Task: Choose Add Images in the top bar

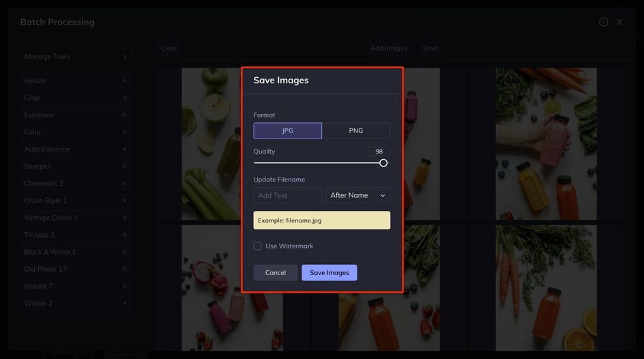Action: pos(389,48)
